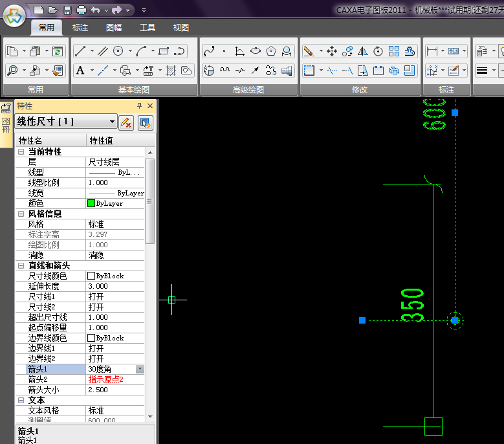Click the Spline curve tool
The image size is (504, 444).
pyautogui.click(x=208, y=51)
